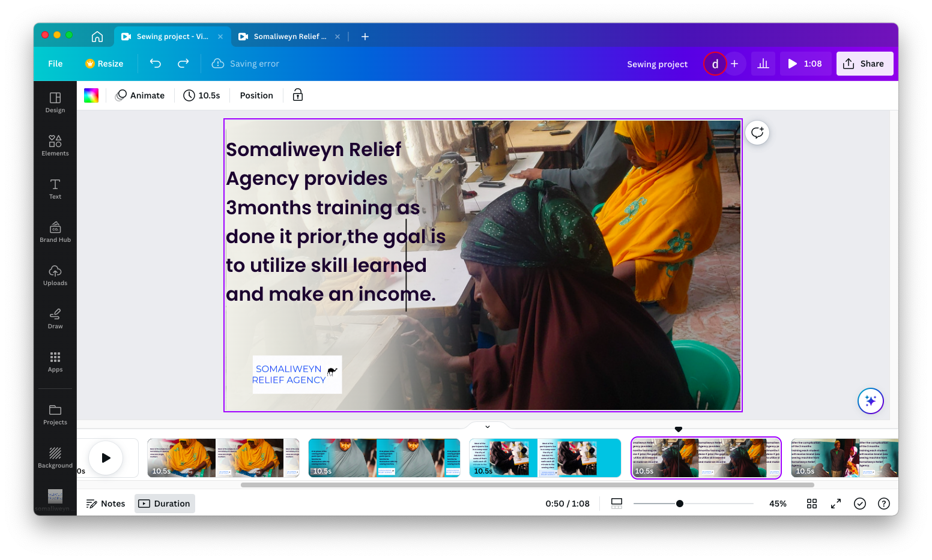Open the Projects folder panel

click(x=55, y=414)
